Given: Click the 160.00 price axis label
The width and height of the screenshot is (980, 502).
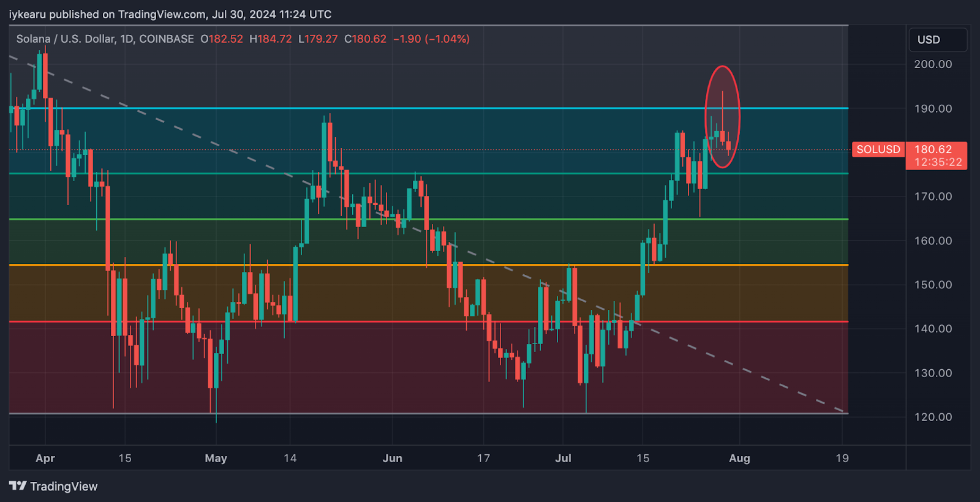Looking at the screenshot, I should pos(933,241).
